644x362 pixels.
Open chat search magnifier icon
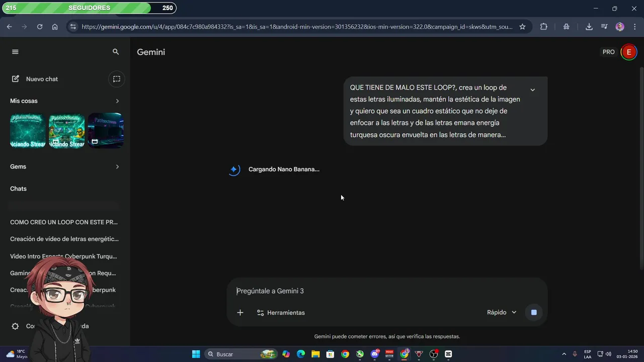click(x=116, y=52)
